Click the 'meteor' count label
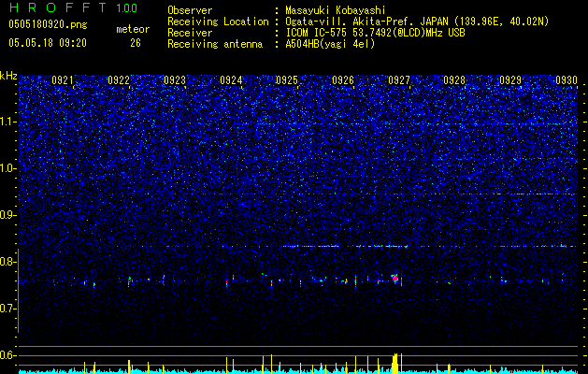This screenshot has height=374, width=588. coord(133,29)
